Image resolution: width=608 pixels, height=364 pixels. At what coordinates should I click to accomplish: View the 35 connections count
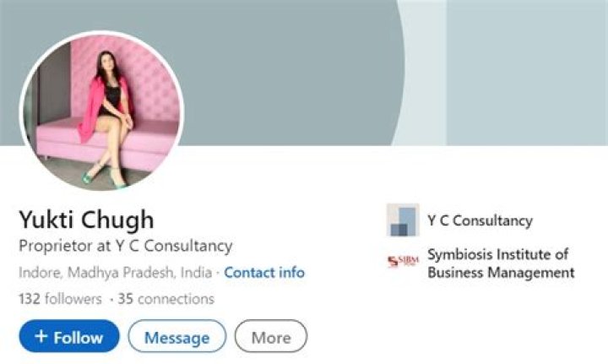pos(166,299)
